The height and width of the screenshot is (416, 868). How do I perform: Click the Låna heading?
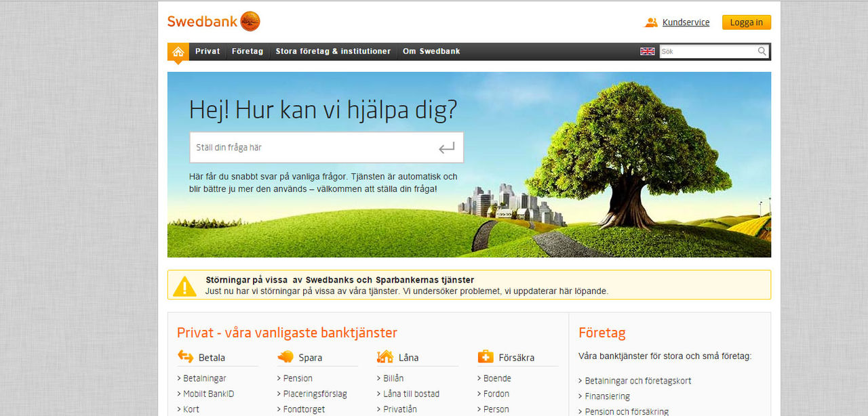408,357
